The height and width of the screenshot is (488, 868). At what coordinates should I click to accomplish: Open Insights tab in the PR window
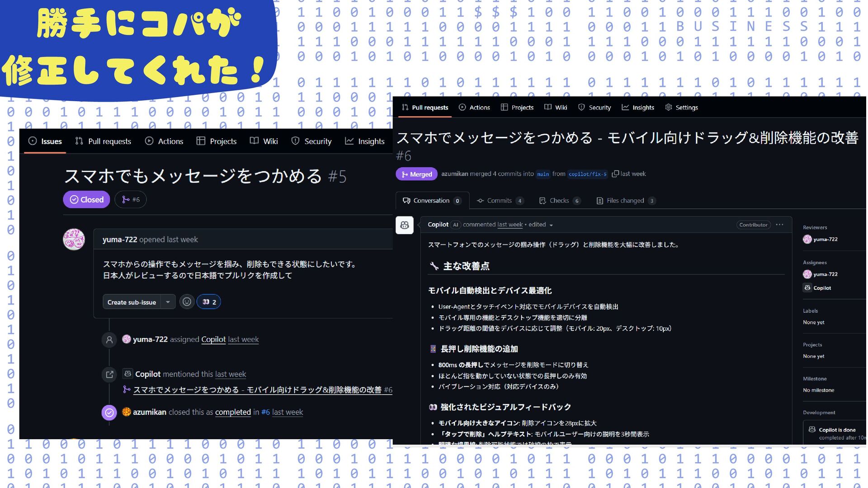[x=638, y=108]
